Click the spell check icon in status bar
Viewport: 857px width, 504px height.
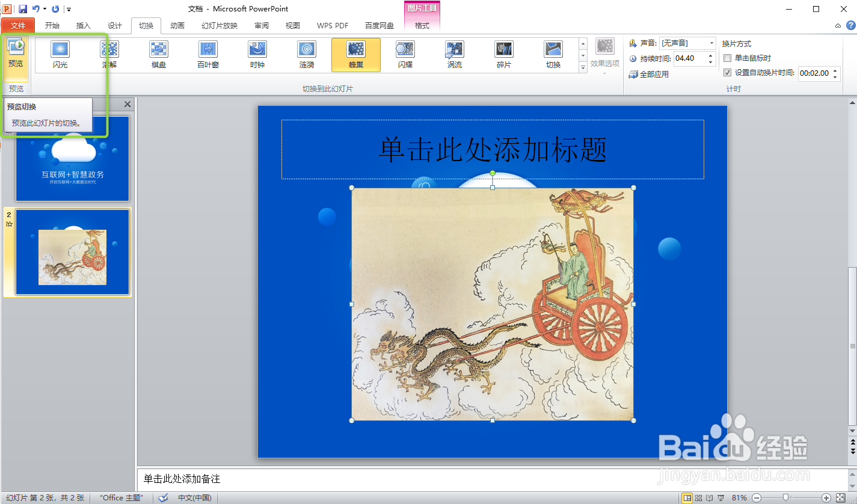[163, 498]
